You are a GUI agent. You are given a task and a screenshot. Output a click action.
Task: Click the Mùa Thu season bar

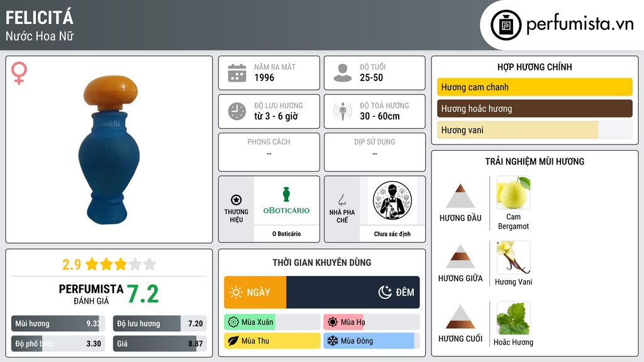click(x=272, y=341)
